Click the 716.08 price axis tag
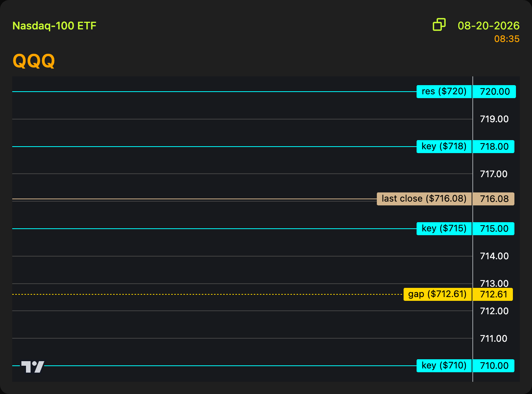This screenshot has height=394, width=532. (494, 199)
